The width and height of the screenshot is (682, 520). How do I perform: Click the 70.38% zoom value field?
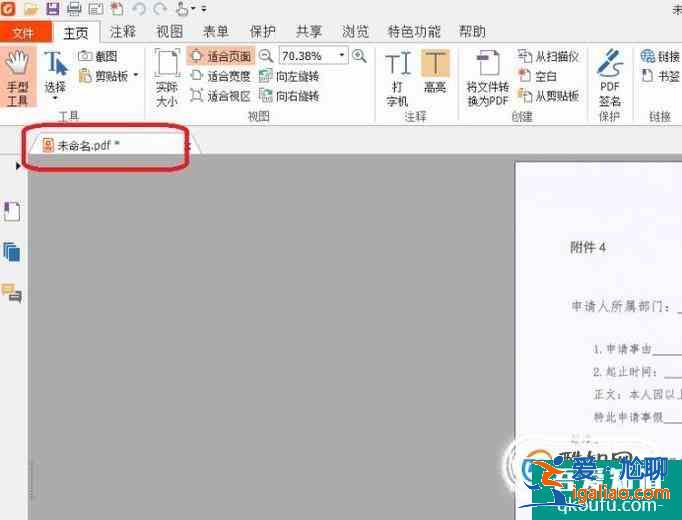click(x=307, y=56)
